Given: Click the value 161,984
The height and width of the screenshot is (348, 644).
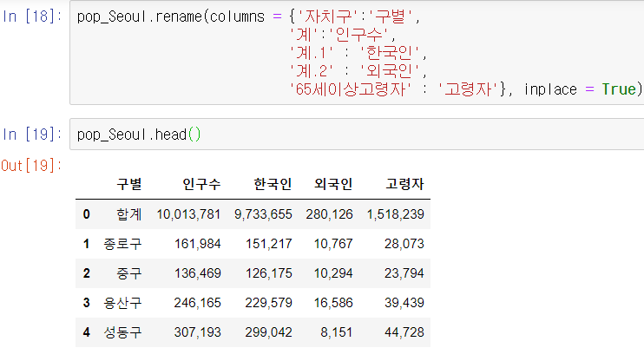Looking at the screenshot, I should point(198,244).
